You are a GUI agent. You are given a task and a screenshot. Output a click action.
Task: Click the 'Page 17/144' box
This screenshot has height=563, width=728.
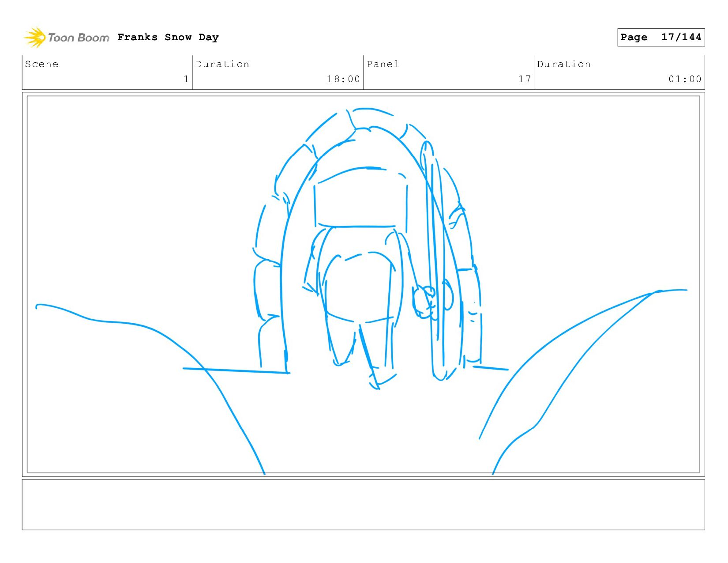(661, 37)
